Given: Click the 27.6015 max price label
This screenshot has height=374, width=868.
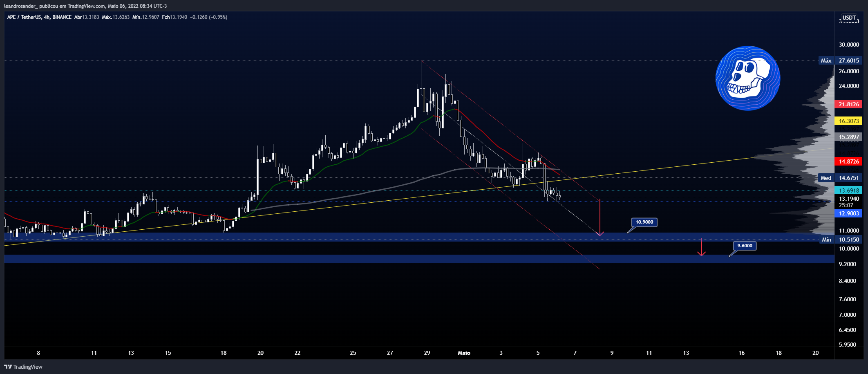Looking at the screenshot, I should [x=849, y=60].
